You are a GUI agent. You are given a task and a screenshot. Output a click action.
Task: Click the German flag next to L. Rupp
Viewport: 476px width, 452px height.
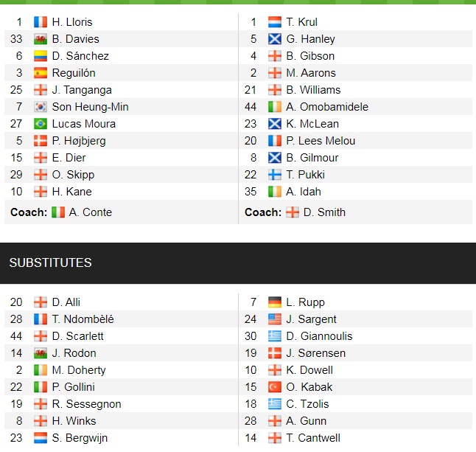click(x=274, y=302)
